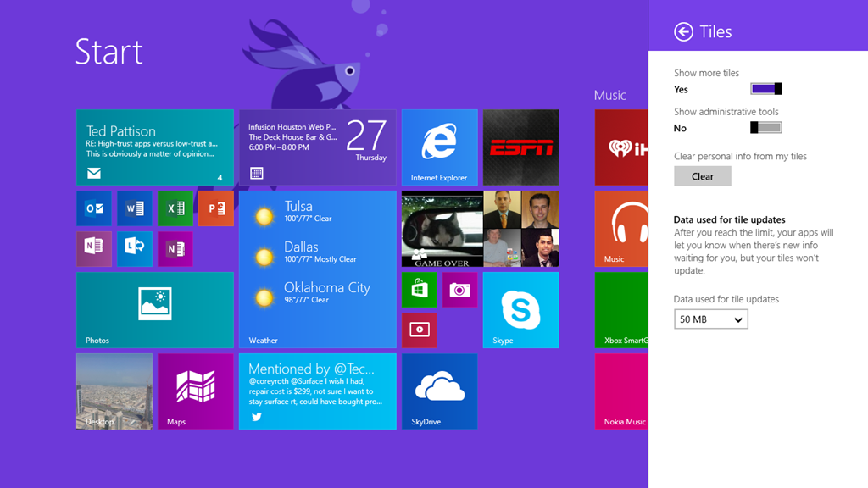Launch the Internet Explorer tile

coord(440,147)
